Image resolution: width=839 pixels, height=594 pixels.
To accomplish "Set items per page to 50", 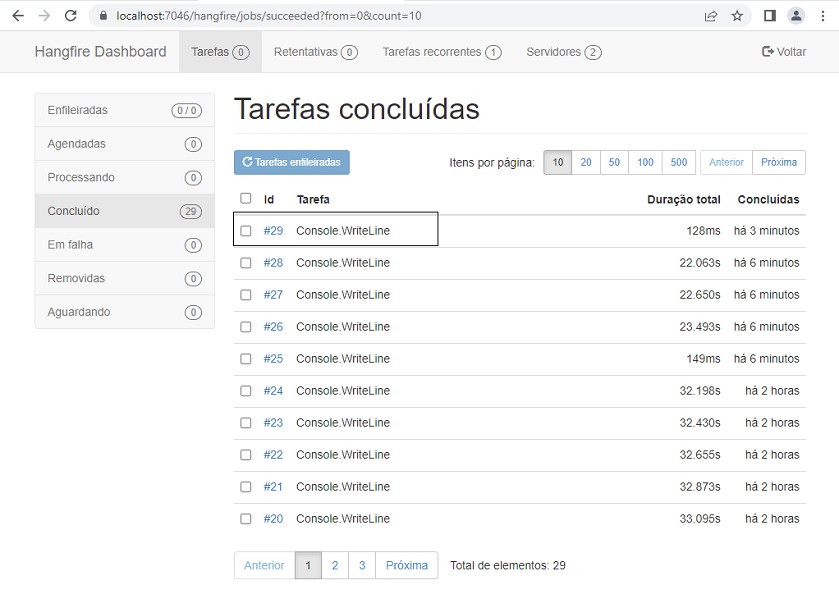I will (x=614, y=162).
